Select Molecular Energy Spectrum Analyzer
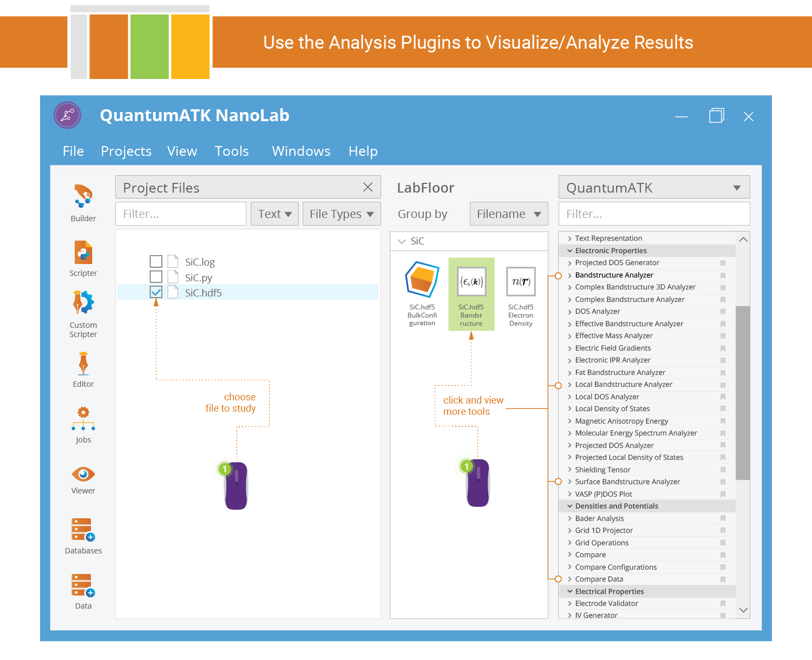 pos(636,433)
